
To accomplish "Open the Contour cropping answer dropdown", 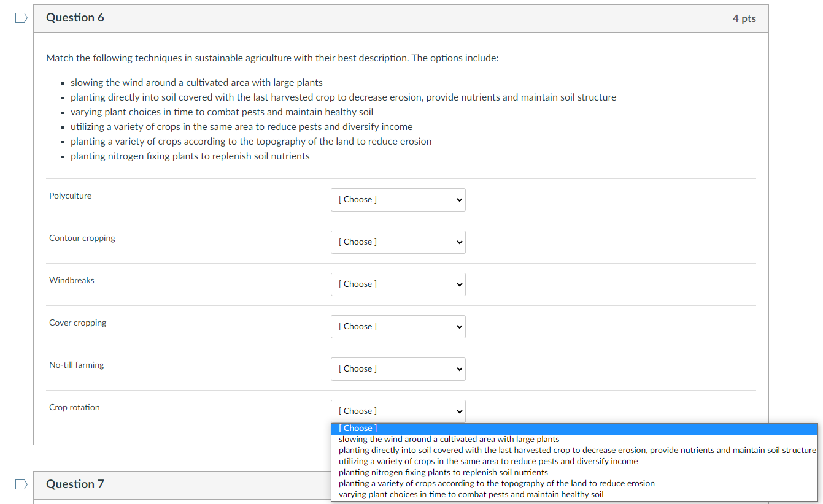I will click(398, 242).
